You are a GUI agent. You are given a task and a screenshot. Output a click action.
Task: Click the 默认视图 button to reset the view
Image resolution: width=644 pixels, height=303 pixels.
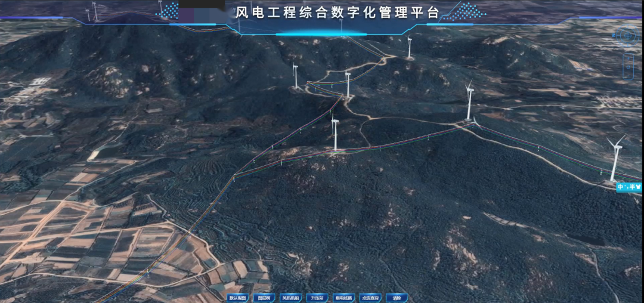tap(237, 298)
